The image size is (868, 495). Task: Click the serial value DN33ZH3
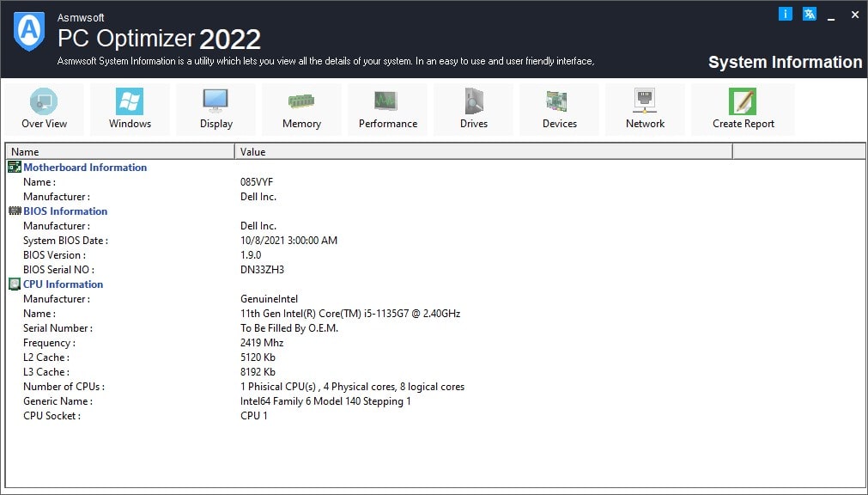(263, 270)
